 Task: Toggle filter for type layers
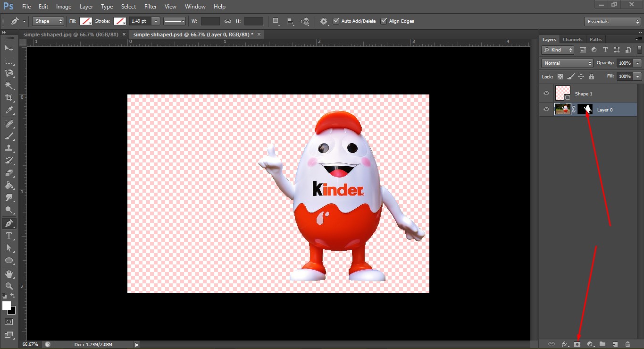(x=605, y=50)
